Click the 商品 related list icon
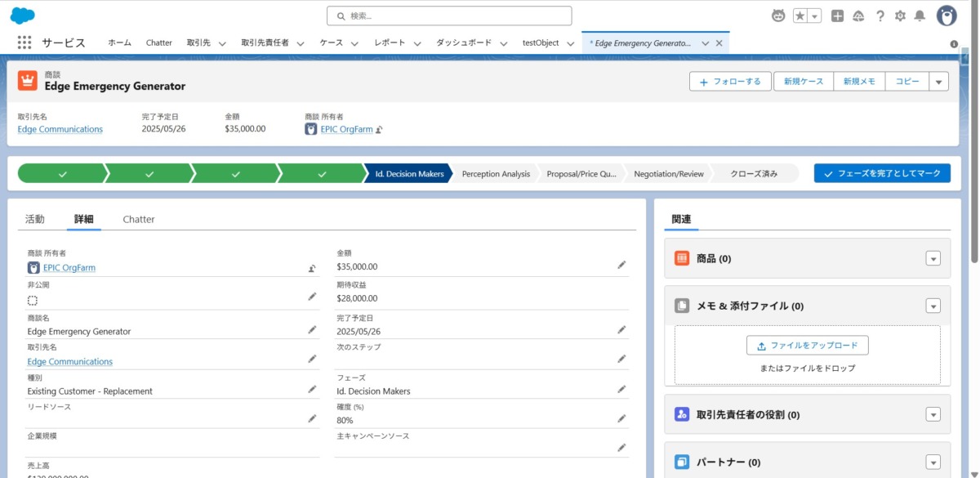Screen dimensions: 980x478 click(682, 258)
